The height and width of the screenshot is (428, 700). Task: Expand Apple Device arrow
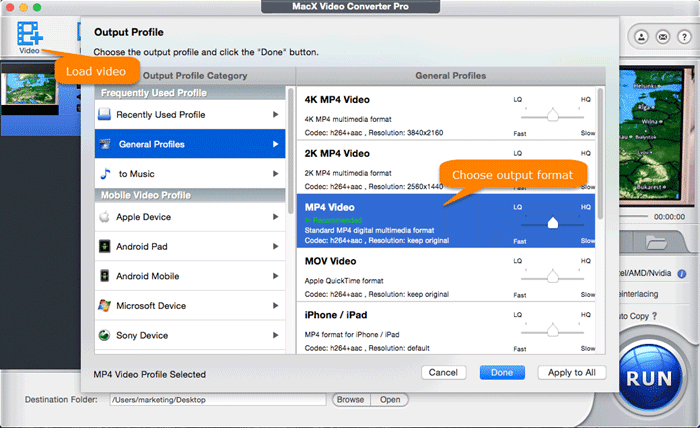click(x=275, y=216)
